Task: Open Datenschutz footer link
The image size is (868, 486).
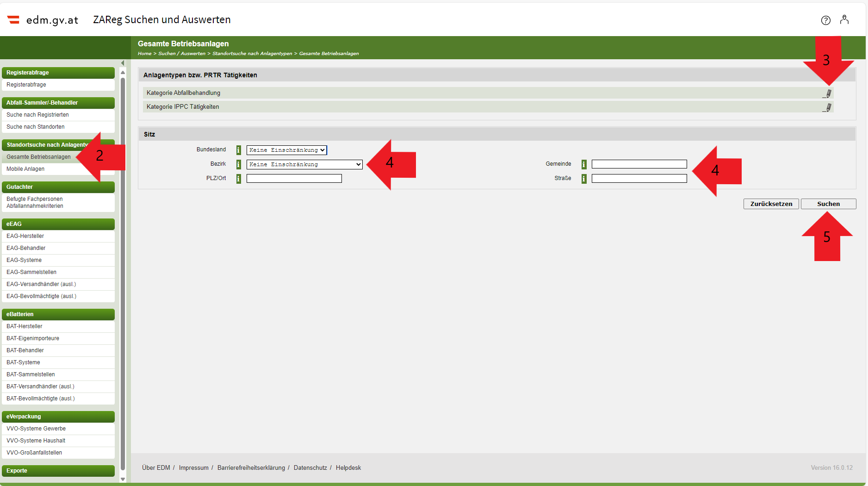Action: (x=310, y=468)
